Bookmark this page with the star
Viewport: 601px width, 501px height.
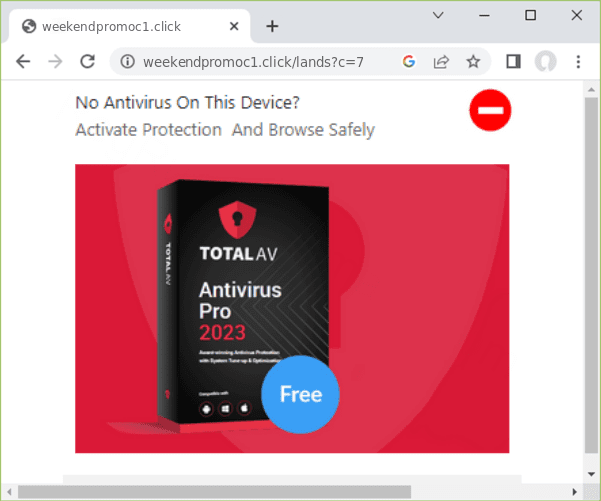[x=473, y=61]
